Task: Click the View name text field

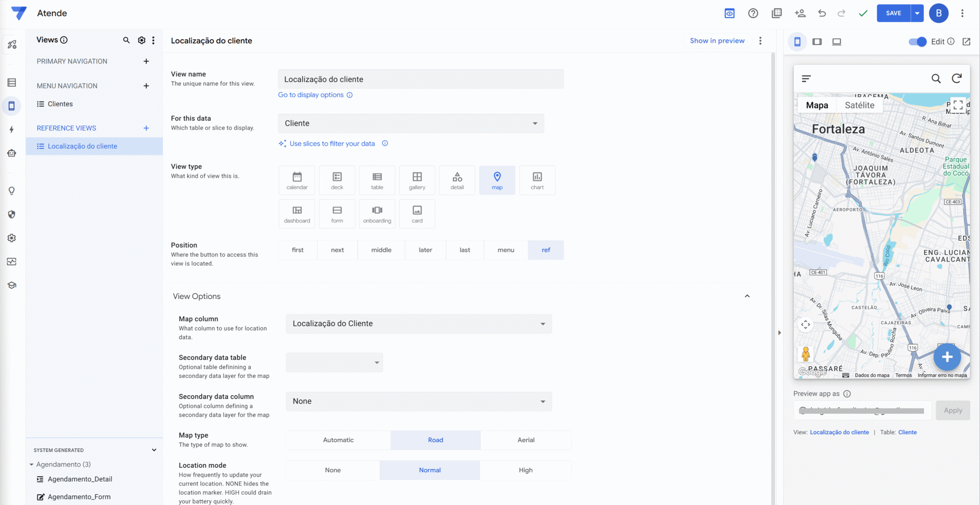Action: 420,79
